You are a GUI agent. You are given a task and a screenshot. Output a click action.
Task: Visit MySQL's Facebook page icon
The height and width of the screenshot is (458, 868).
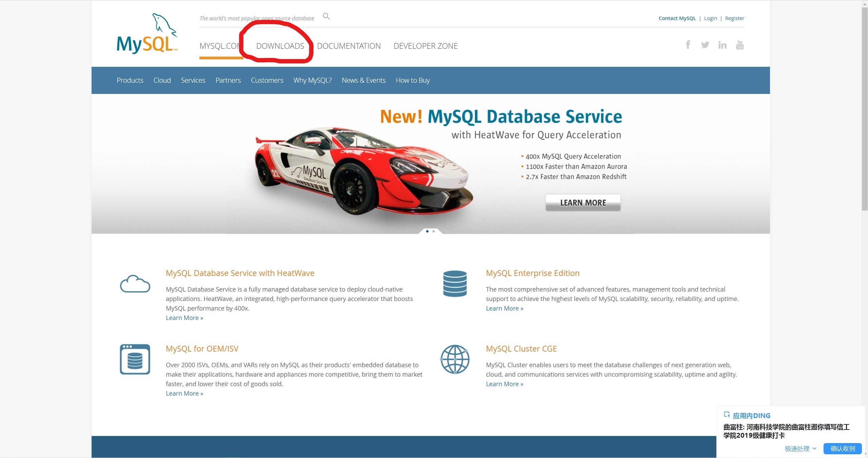click(688, 44)
